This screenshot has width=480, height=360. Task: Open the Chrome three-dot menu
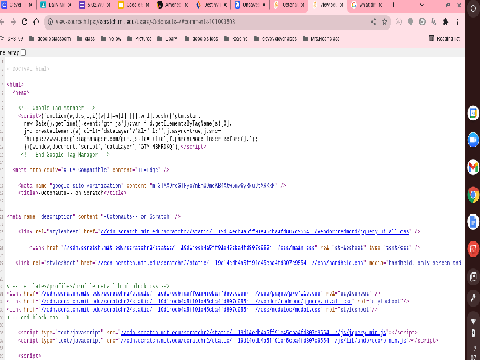(x=457, y=22)
